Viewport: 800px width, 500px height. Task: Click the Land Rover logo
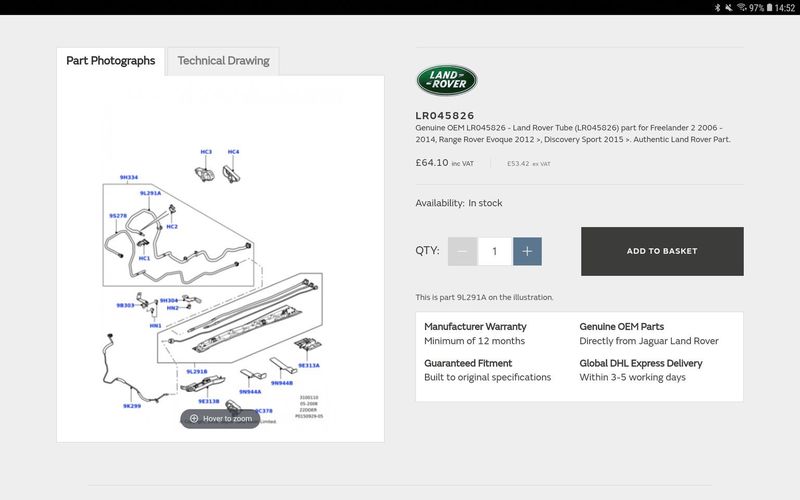(446, 80)
